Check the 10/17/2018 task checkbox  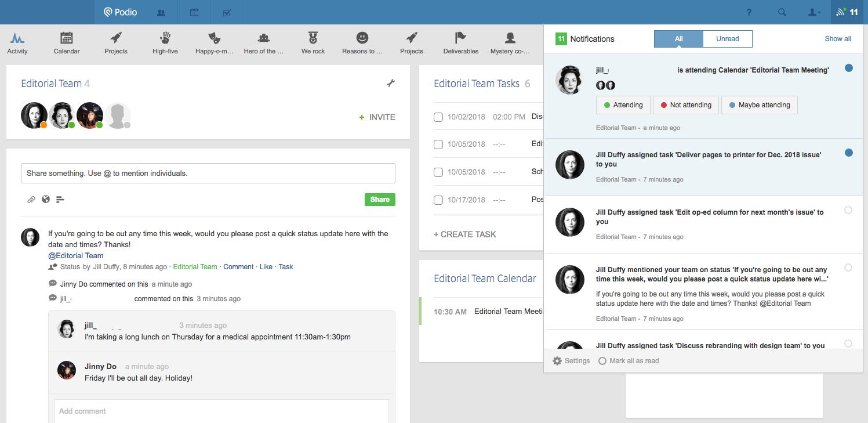pos(438,200)
